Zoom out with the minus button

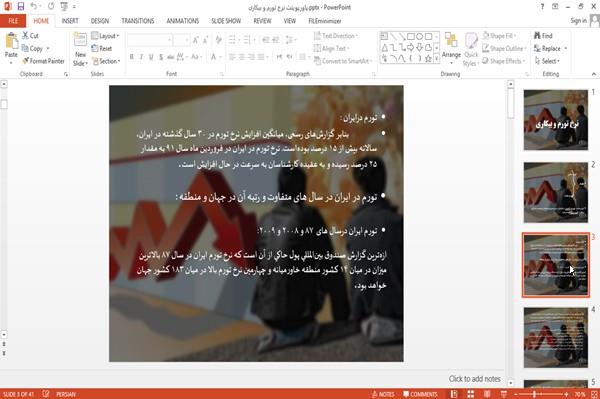[x=515, y=394]
